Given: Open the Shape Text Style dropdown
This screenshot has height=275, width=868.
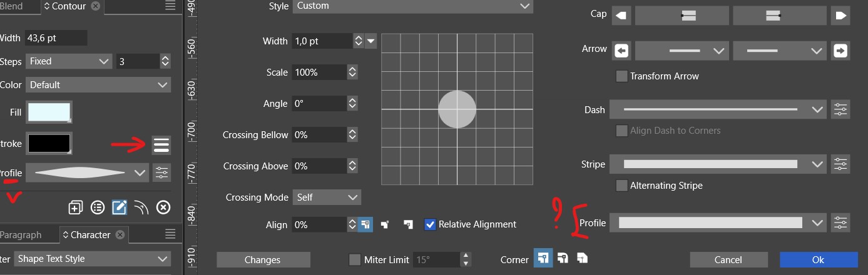Looking at the screenshot, I should 92,259.
